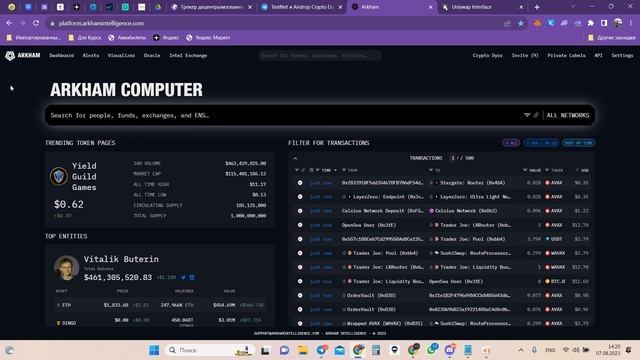Click the Yield Guild Games token logo
The width and height of the screenshot is (640, 360).
click(x=59, y=176)
